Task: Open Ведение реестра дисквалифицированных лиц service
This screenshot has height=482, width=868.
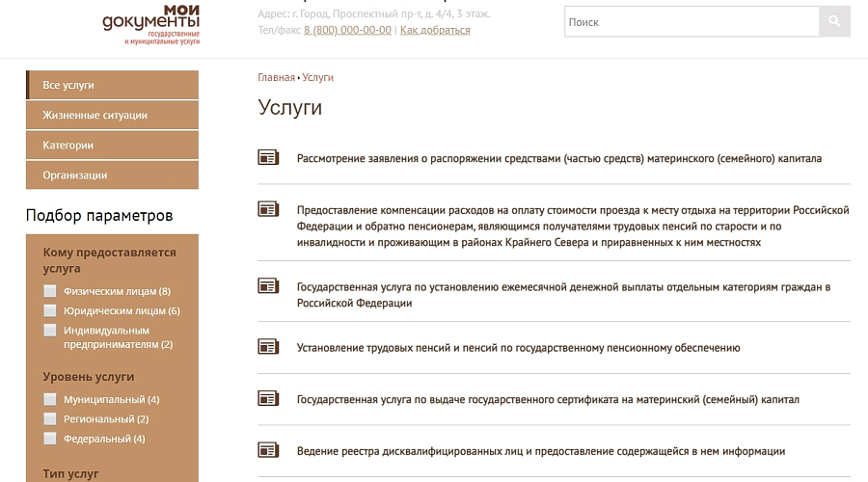Action: coord(541,451)
